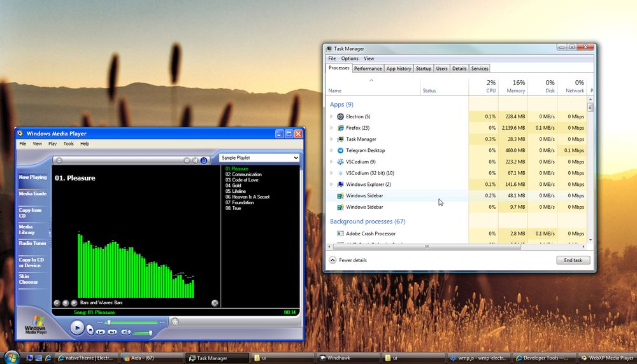
Task: Skip to next track in Media Player
Action: pyautogui.click(x=112, y=332)
